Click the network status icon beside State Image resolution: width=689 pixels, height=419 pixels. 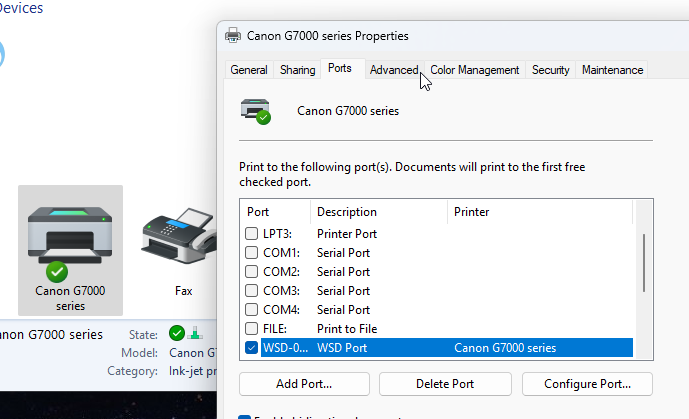tap(195, 333)
